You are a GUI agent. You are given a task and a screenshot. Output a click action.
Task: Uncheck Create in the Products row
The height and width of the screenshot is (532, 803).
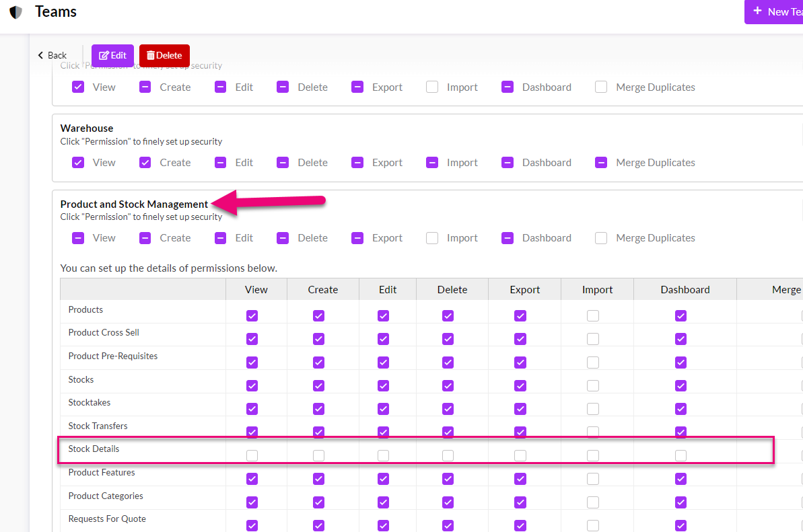318,315
